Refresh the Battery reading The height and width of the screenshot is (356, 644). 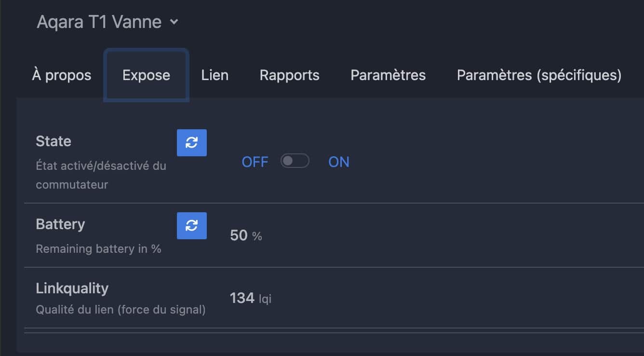point(192,226)
